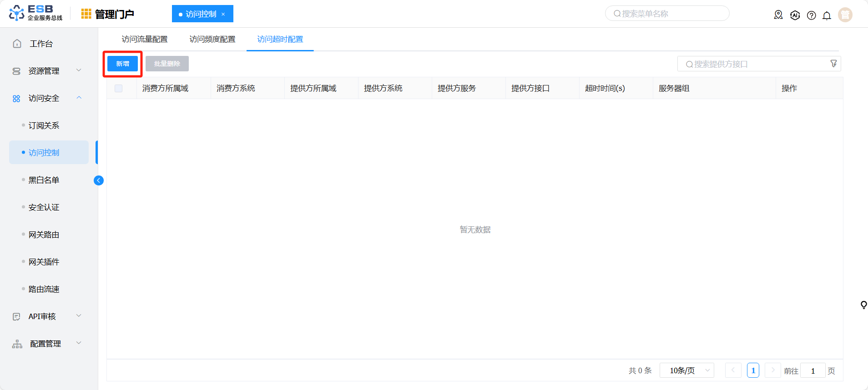Image resolution: width=868 pixels, height=390 pixels.
Task: Click the 批量删除 button
Action: [x=167, y=64]
